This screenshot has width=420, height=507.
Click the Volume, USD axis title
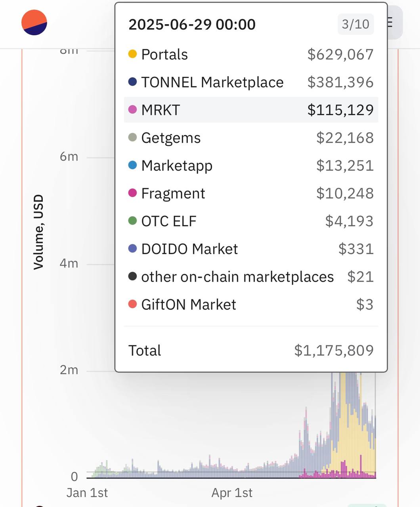pyautogui.click(x=38, y=232)
